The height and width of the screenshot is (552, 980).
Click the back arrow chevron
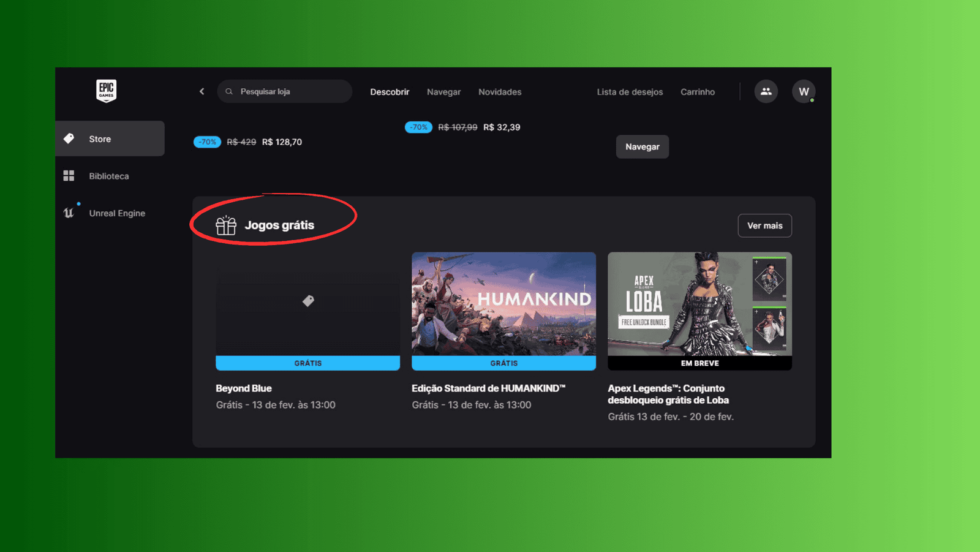tap(202, 91)
